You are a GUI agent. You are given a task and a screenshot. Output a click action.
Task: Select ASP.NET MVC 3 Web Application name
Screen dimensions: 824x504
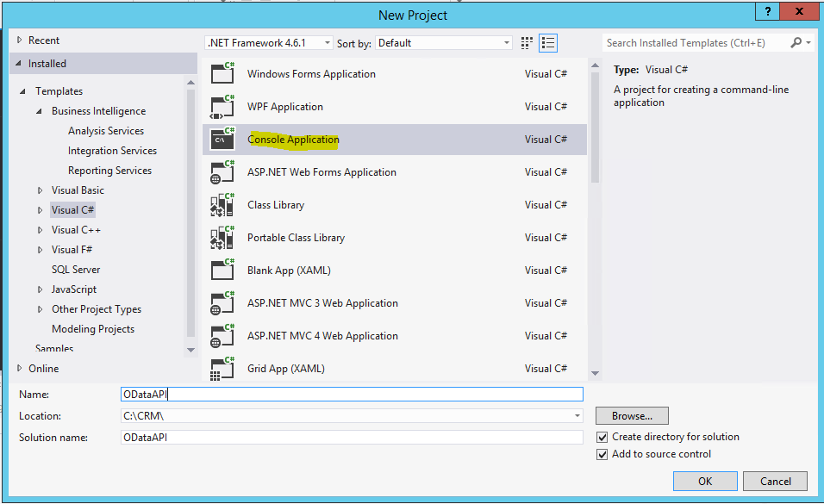pyautogui.click(x=322, y=303)
